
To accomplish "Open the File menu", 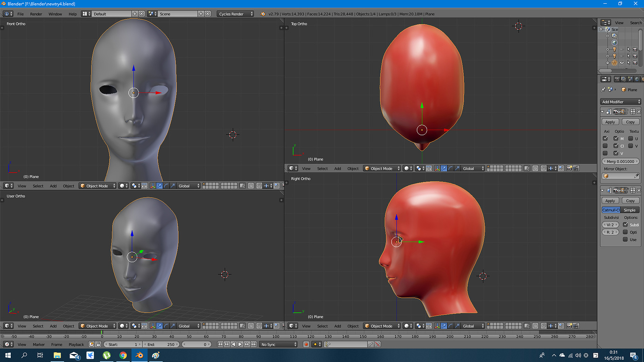I will (x=21, y=14).
